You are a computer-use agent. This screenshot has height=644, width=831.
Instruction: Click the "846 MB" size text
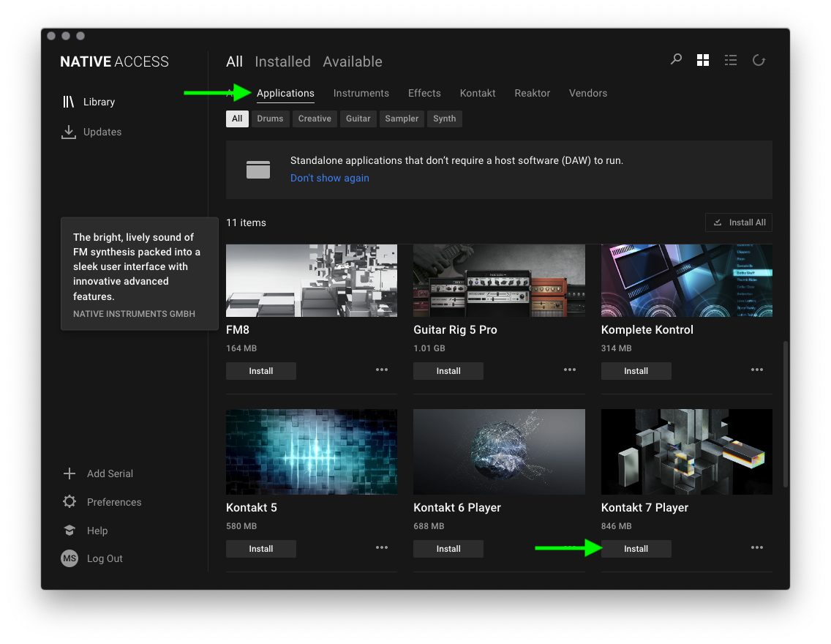click(617, 525)
